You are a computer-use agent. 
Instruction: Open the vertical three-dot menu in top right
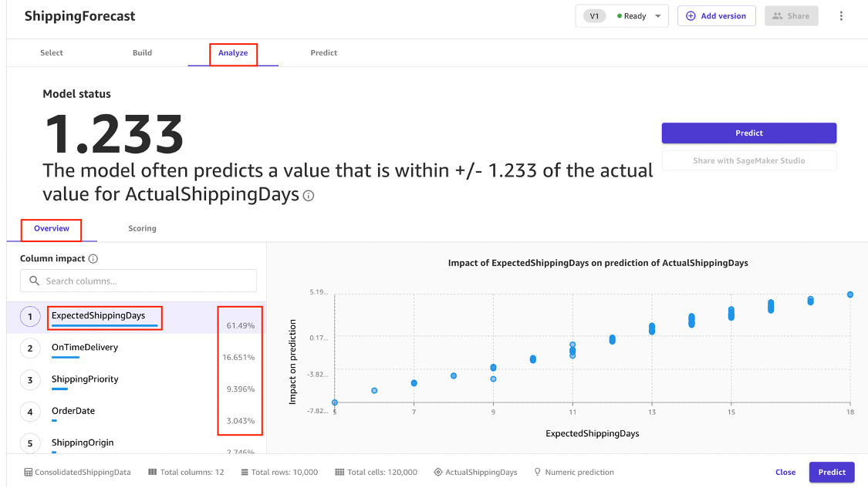click(x=841, y=15)
